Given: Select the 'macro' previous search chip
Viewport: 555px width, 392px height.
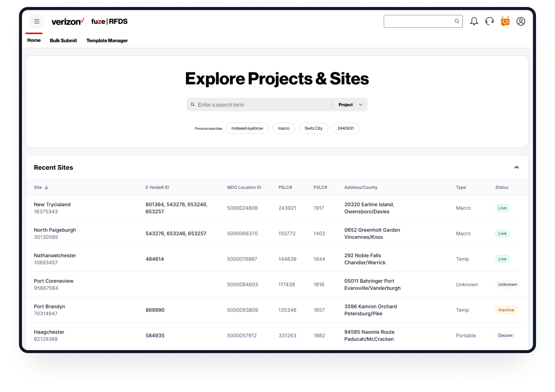Looking at the screenshot, I should point(283,128).
